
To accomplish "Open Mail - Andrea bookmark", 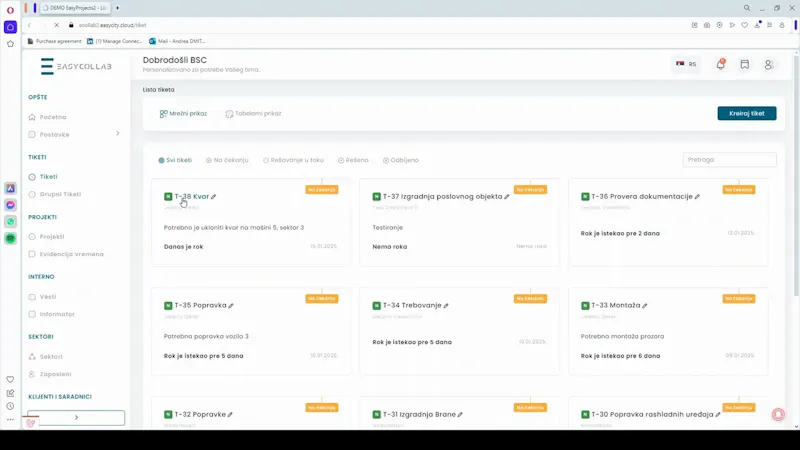I will [177, 41].
